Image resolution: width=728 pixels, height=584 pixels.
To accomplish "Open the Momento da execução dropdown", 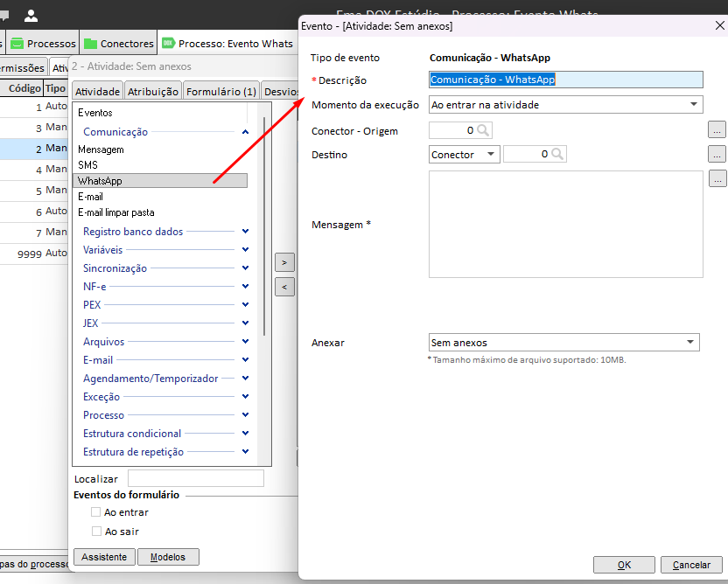I will point(565,105).
